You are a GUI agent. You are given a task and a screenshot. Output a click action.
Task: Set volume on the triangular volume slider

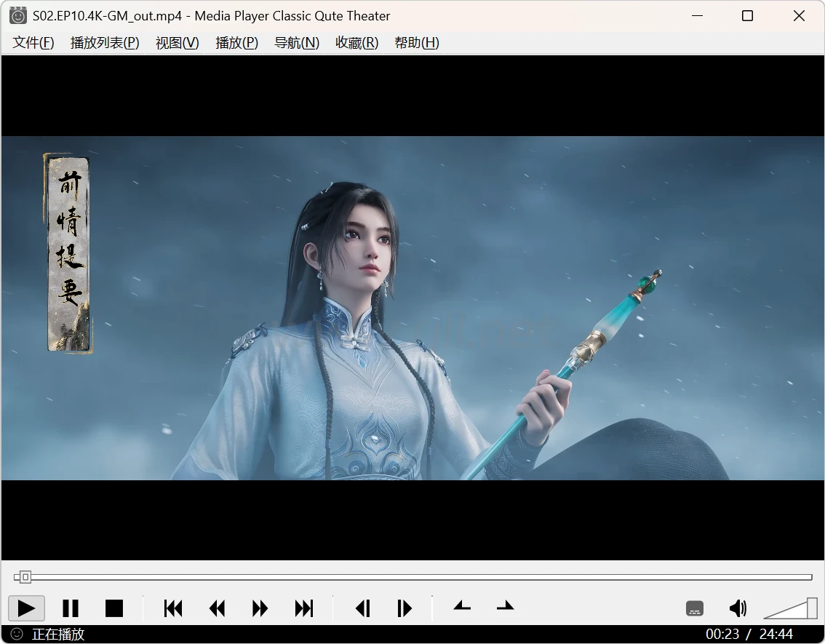pyautogui.click(x=792, y=610)
